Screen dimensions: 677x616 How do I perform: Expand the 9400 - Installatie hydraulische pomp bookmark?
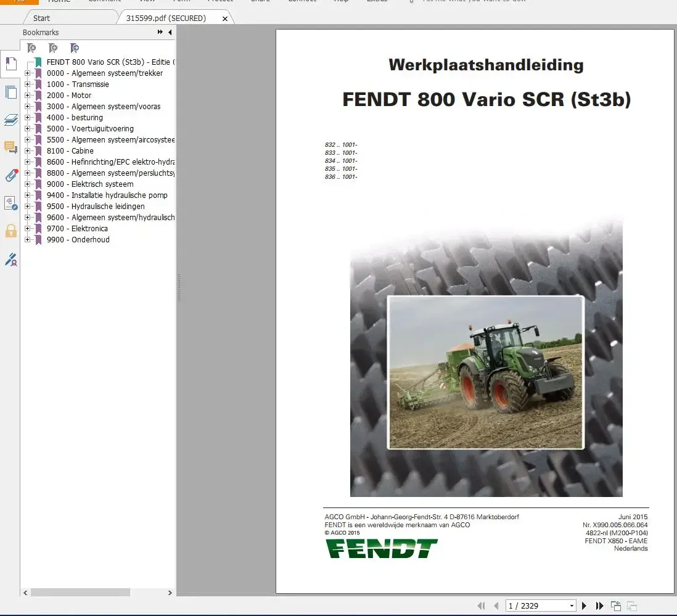coord(28,195)
